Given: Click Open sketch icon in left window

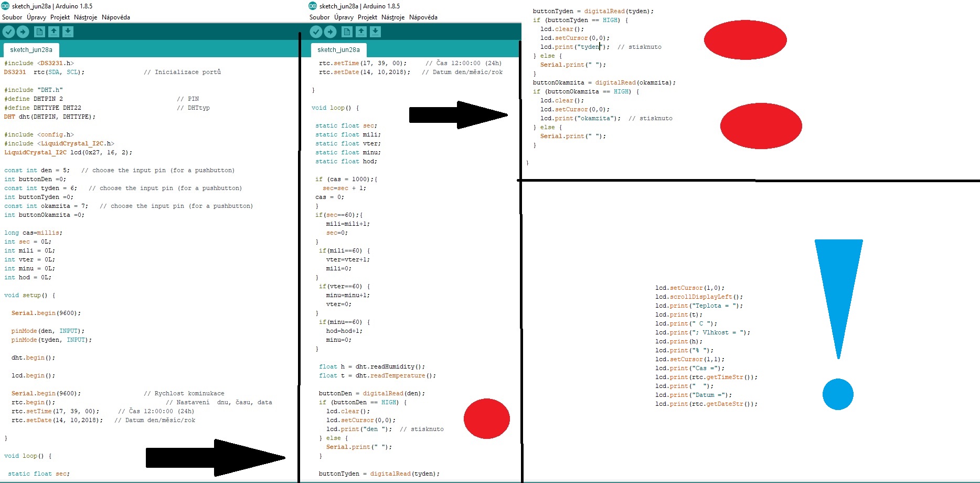Looking at the screenshot, I should coord(54,32).
